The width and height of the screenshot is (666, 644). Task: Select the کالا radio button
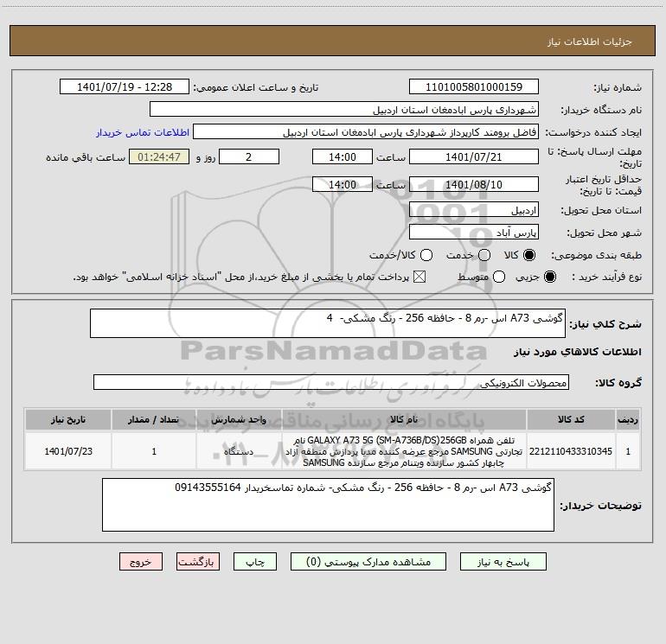(529, 255)
